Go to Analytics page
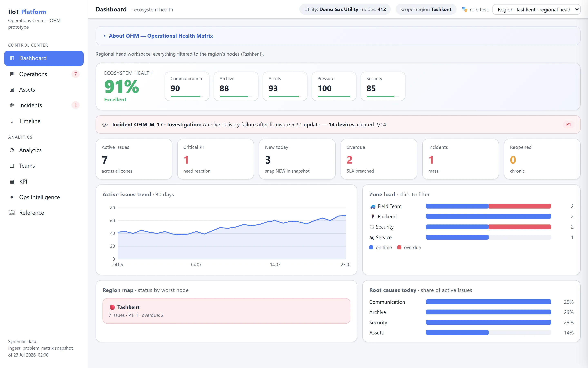Image resolution: width=588 pixels, height=368 pixels. click(x=44, y=150)
